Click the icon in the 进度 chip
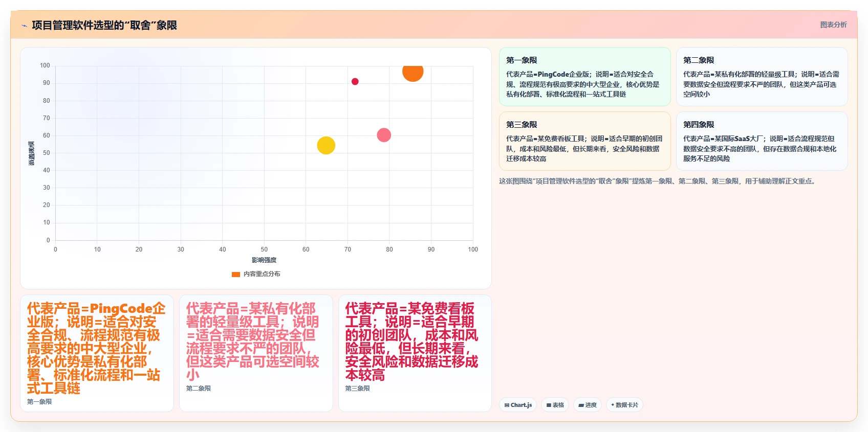The image size is (868, 432). coord(581,405)
